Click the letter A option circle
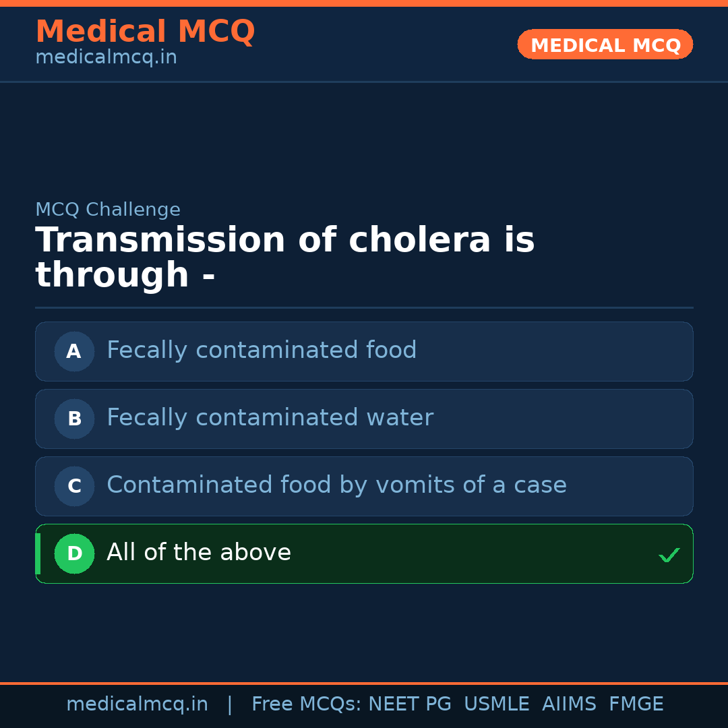 [74, 351]
